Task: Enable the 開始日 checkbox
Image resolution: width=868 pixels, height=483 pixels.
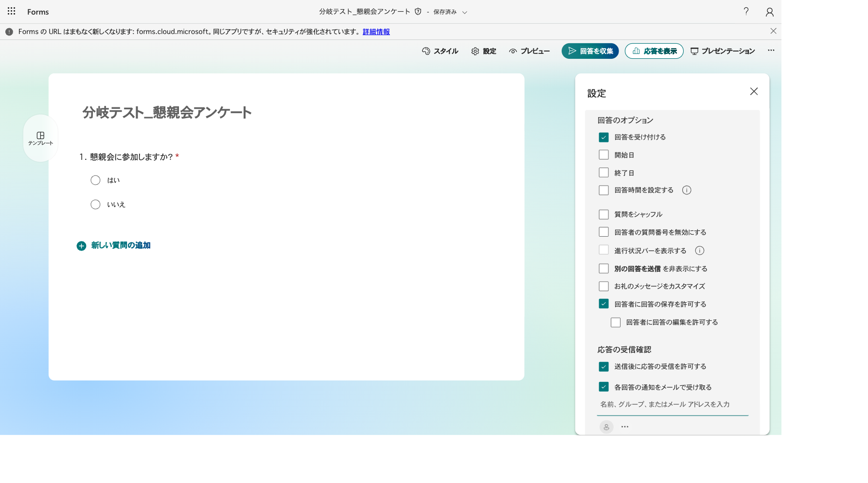Action: click(603, 155)
